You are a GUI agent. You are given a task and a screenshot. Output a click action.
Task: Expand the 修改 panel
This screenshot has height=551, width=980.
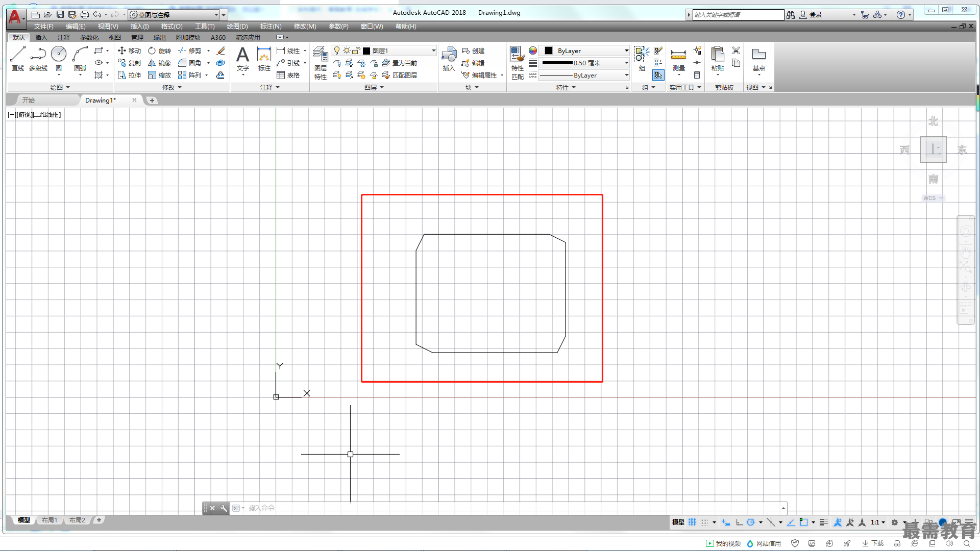coord(172,87)
